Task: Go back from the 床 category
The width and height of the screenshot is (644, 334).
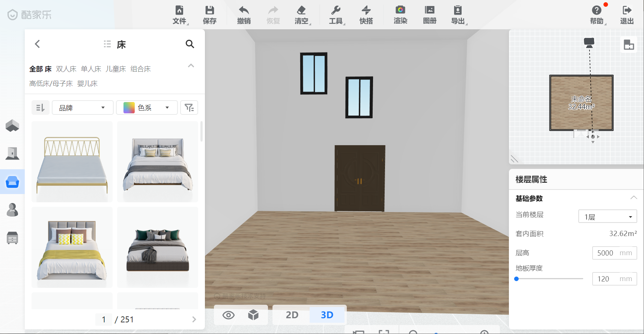Action: pyautogui.click(x=37, y=44)
